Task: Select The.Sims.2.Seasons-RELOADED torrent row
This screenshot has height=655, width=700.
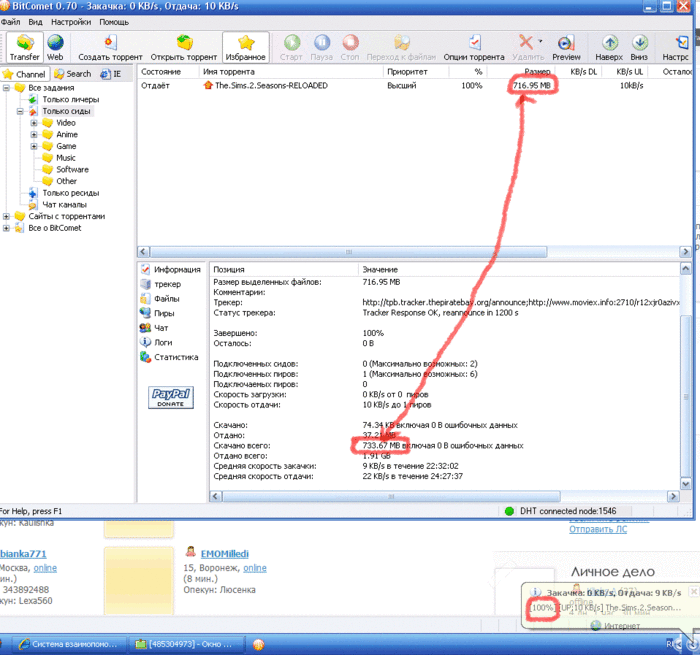Action: 414,86
